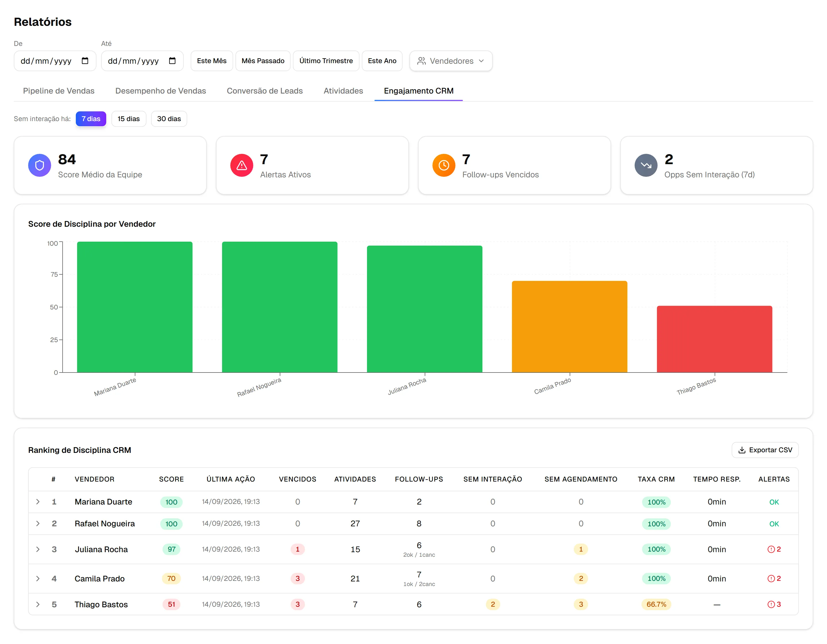Select the 15 dias interaction filter
The width and height of the screenshot is (827, 644).
[129, 119]
